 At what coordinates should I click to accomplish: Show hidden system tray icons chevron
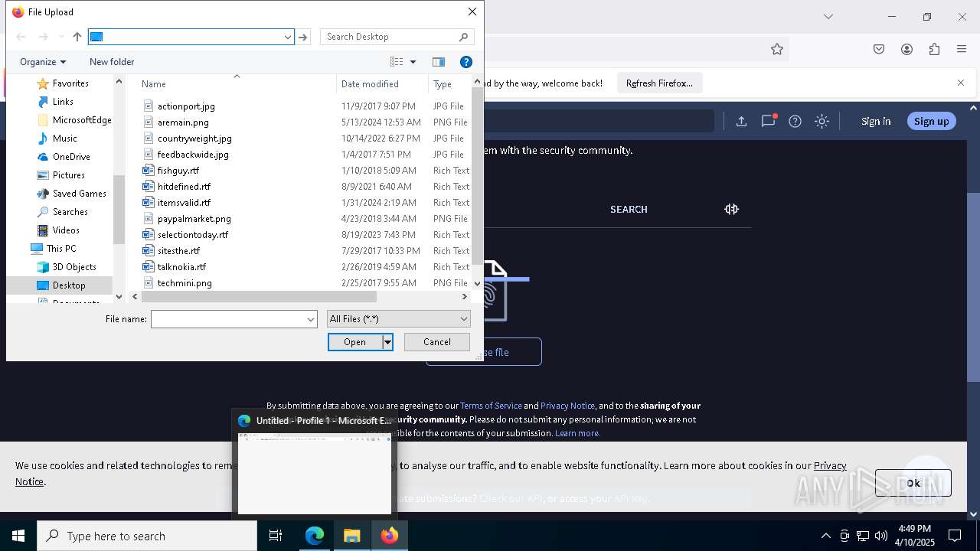pyautogui.click(x=825, y=536)
